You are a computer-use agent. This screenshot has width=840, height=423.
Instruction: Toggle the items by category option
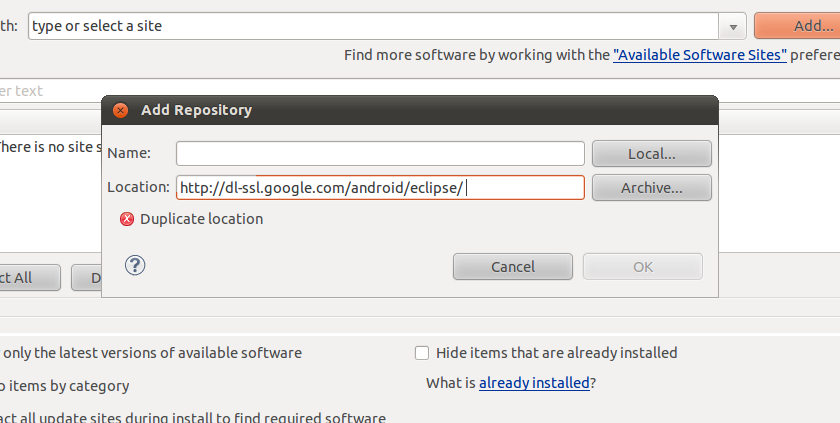coord(64,386)
